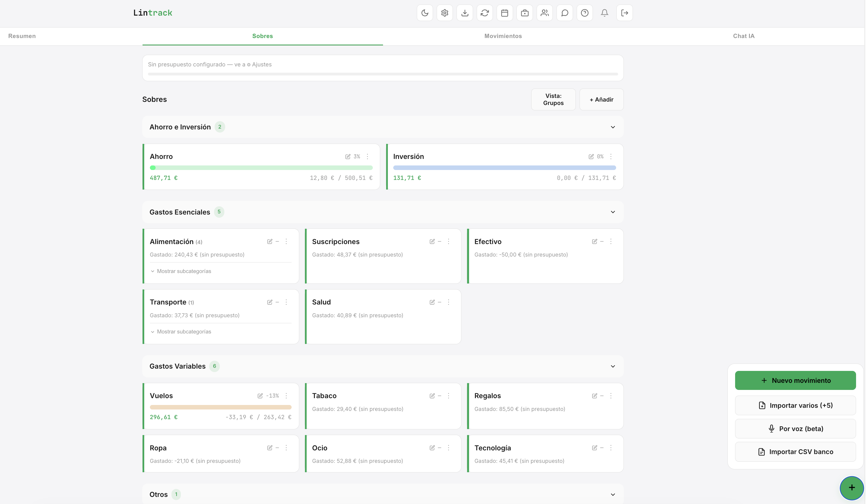Viewport: 866px width, 504px height.
Task: Toggle dark mode with the moon icon
Action: coord(425,13)
